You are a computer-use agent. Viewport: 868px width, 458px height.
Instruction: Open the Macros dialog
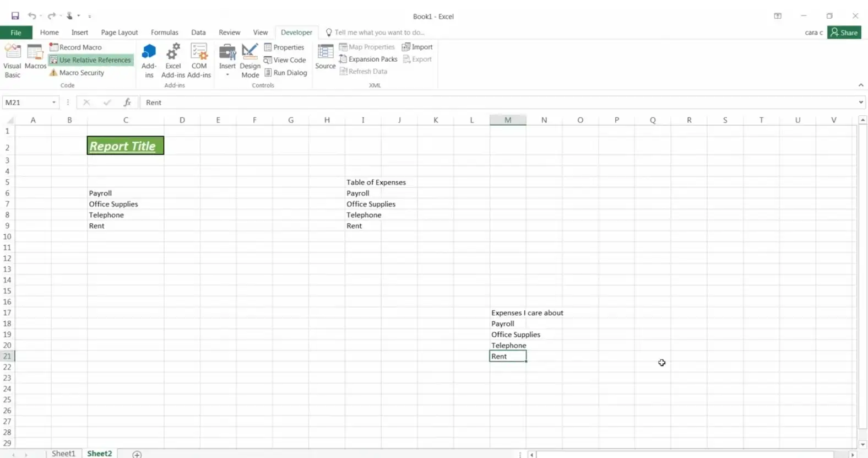point(35,58)
